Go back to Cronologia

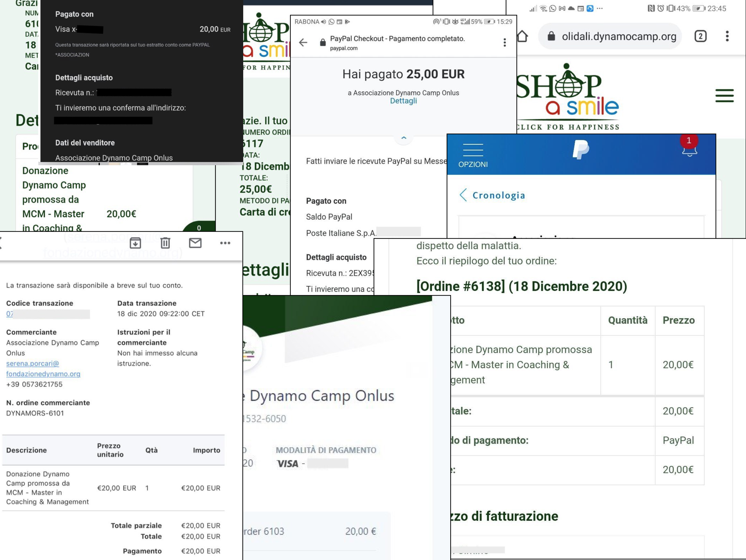click(492, 195)
